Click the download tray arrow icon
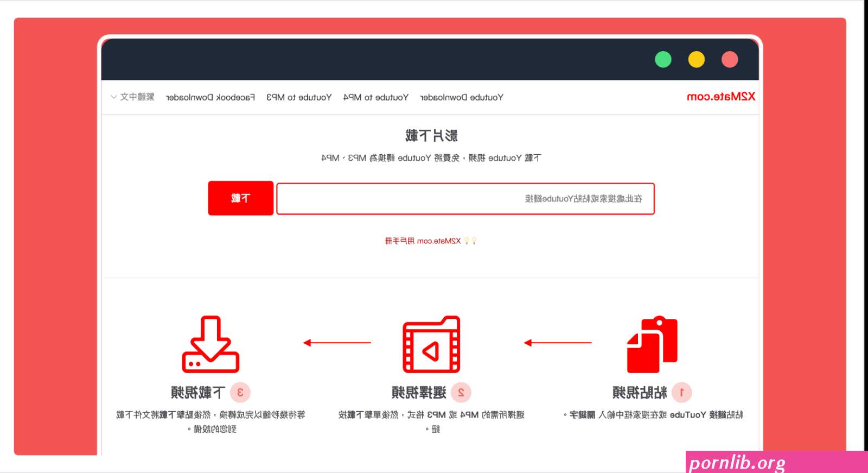 210,344
